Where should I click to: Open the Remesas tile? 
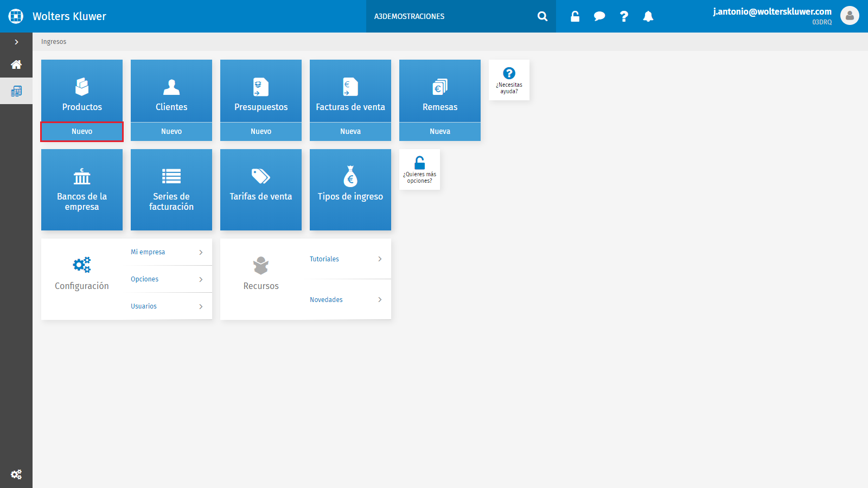pos(440,91)
